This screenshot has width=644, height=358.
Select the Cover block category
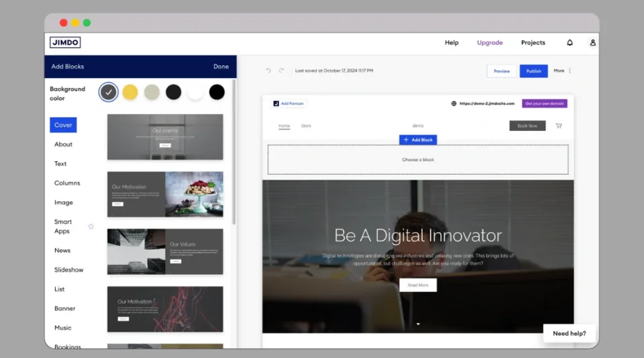(x=63, y=125)
